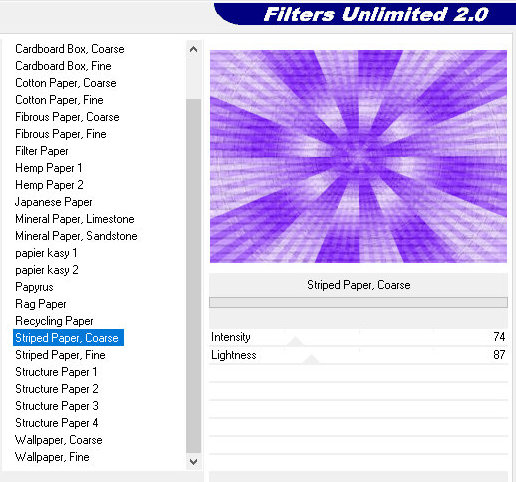
Task: Select Japanese Paper from the list
Action: click(54, 202)
